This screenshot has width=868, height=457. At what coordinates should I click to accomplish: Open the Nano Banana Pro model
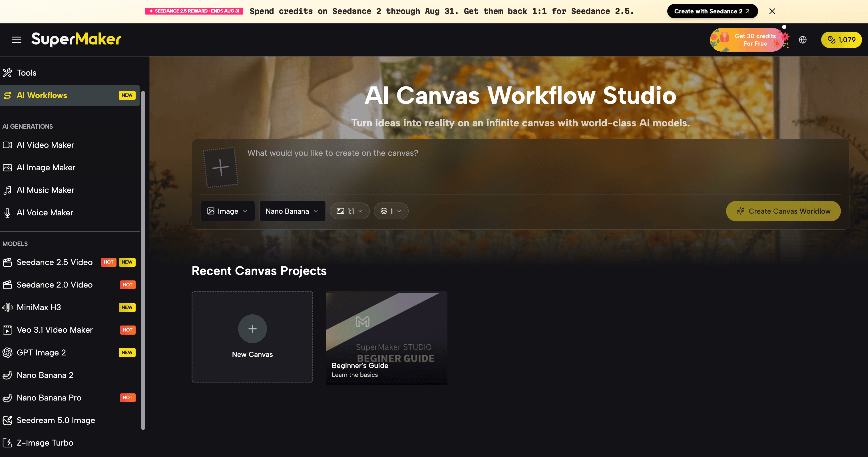70,398
